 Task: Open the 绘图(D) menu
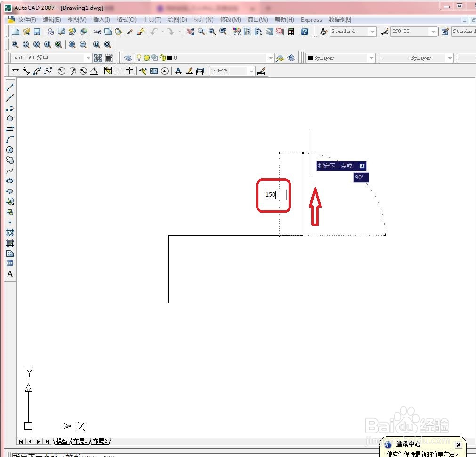point(177,20)
